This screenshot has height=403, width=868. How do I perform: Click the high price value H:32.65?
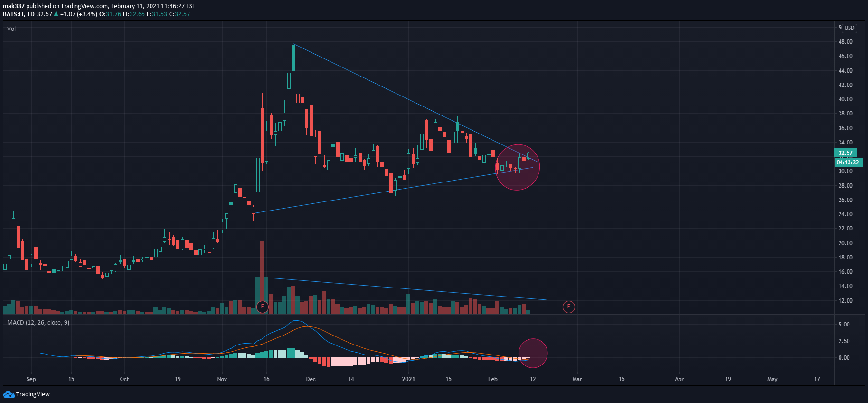tap(134, 14)
